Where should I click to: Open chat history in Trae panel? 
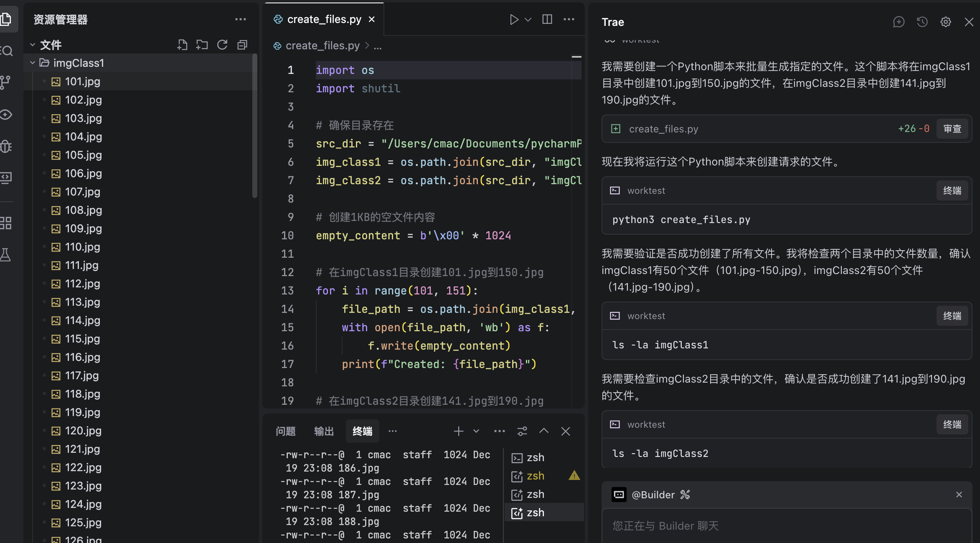(x=922, y=22)
